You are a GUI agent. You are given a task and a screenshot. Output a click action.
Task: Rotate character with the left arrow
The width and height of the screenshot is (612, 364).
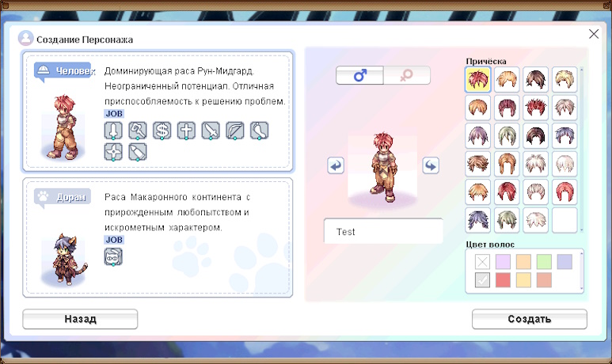tap(336, 165)
